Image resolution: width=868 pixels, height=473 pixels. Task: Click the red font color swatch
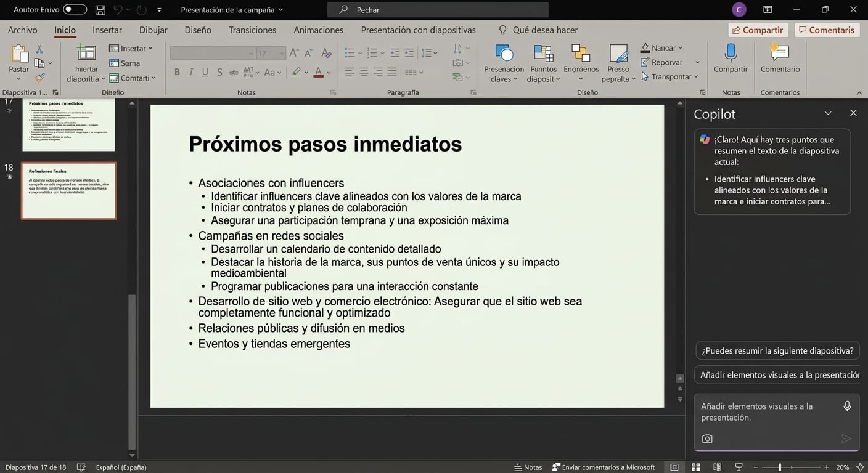point(319,72)
